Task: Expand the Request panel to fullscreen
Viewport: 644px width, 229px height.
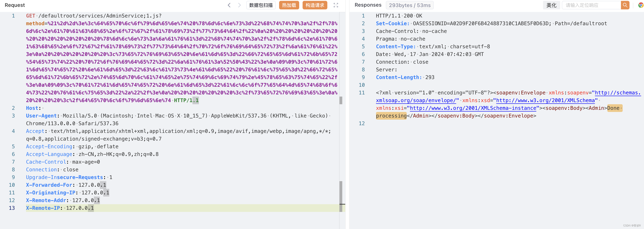Action: tap(336, 5)
